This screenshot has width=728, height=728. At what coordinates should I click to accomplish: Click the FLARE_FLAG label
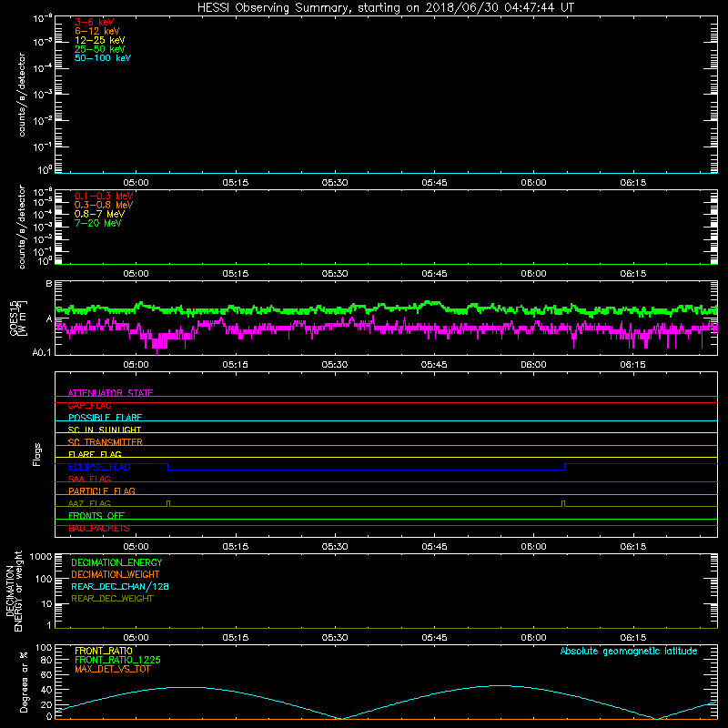pos(95,454)
